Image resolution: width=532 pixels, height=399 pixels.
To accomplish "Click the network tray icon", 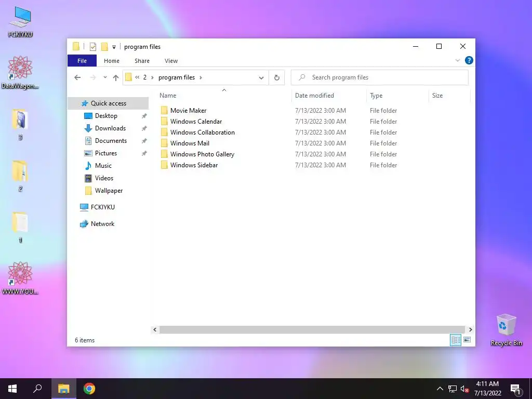I will 453,389.
